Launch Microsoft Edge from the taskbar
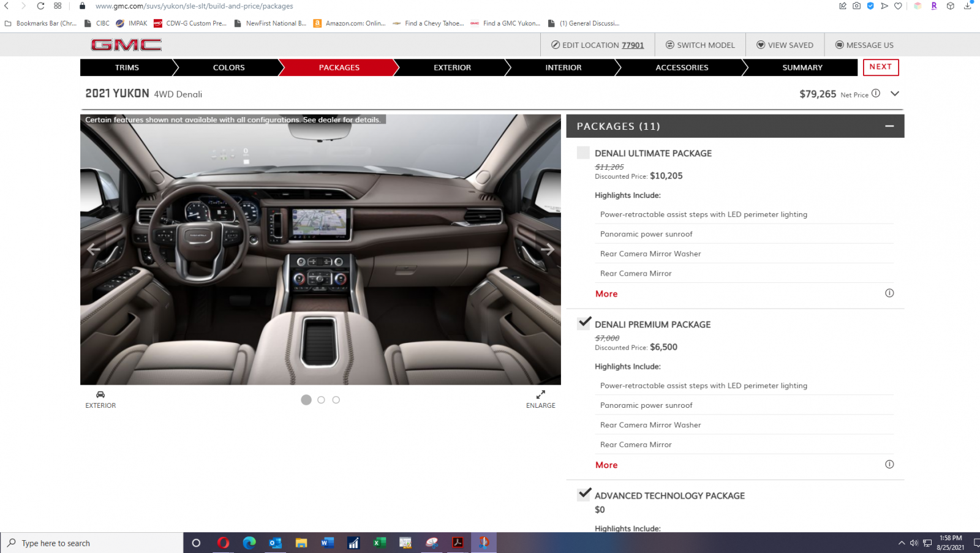 click(249, 543)
